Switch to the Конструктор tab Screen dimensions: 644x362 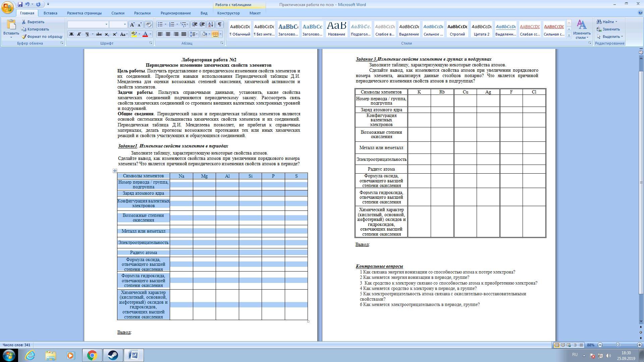click(x=228, y=13)
